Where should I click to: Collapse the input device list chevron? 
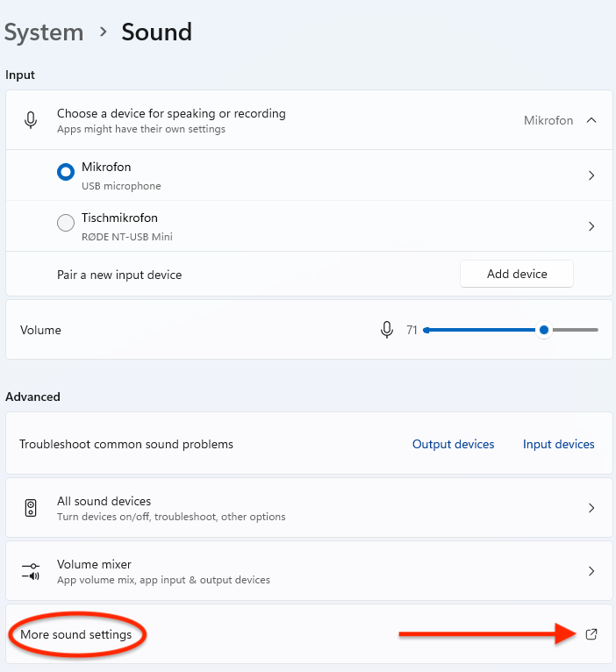pyautogui.click(x=591, y=120)
